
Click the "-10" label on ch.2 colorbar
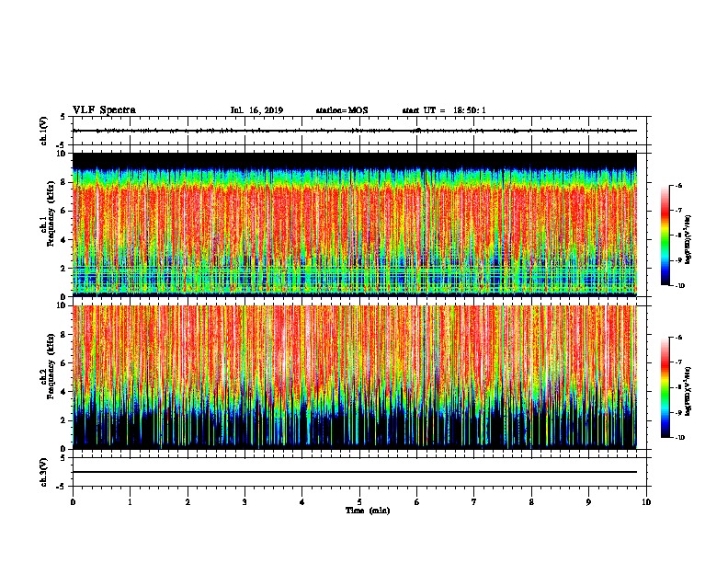click(x=680, y=438)
